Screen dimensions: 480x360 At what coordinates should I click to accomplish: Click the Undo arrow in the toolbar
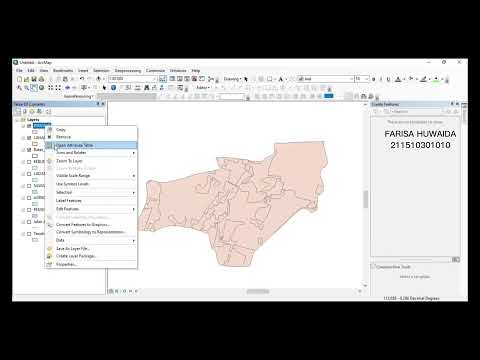tap(82, 79)
